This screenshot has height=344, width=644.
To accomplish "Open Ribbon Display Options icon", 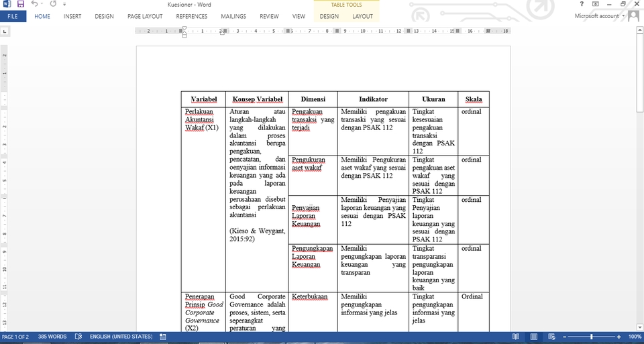I will (596, 4).
